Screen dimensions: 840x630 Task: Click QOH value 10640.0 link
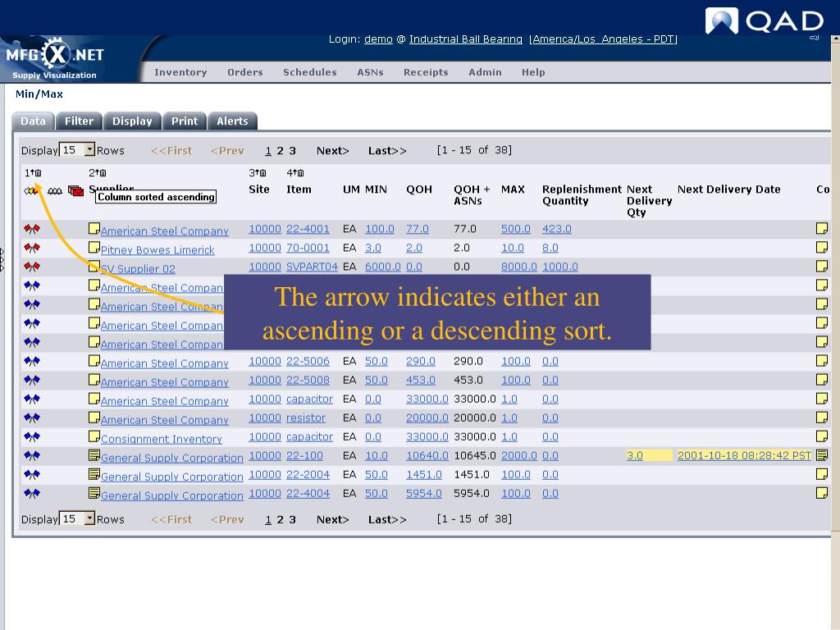(427, 455)
